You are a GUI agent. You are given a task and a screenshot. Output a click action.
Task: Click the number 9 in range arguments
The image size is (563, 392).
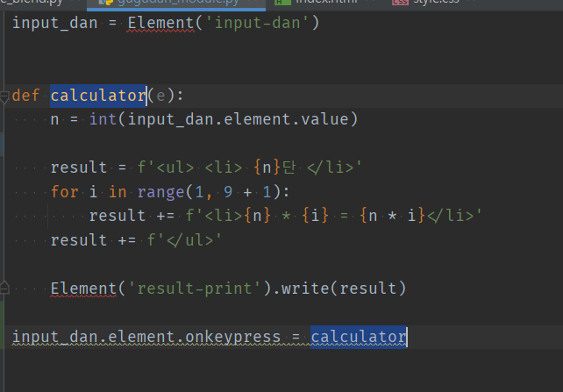[228, 192]
